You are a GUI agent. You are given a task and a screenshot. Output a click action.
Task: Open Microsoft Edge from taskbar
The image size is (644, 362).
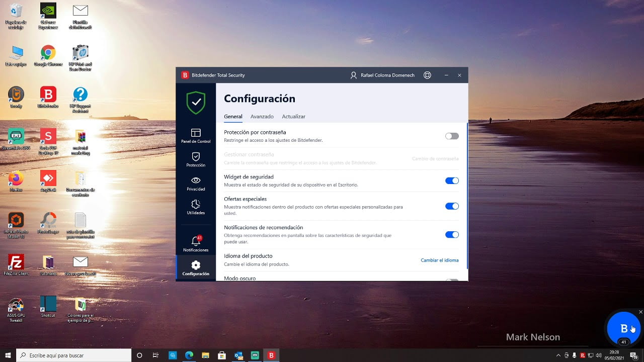tap(189, 355)
